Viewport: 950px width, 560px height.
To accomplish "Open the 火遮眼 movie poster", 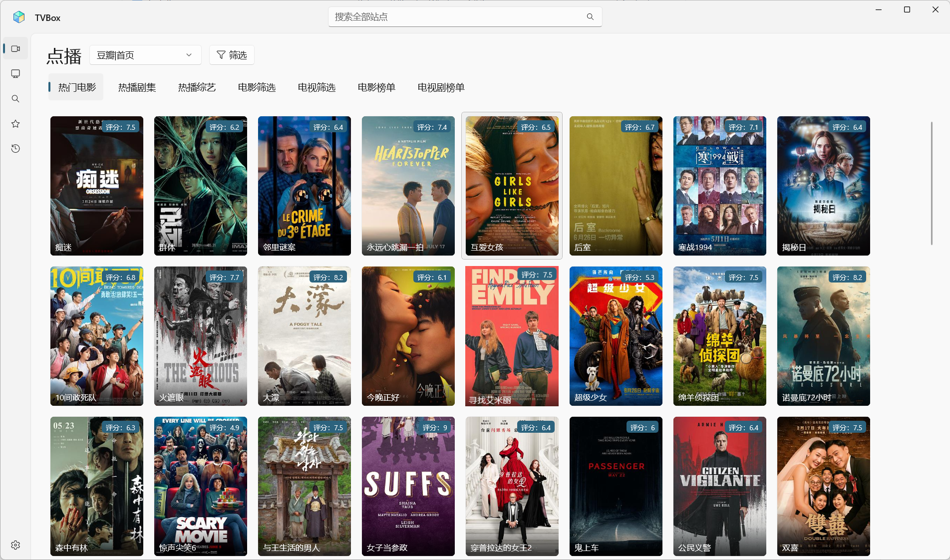I will point(201,336).
